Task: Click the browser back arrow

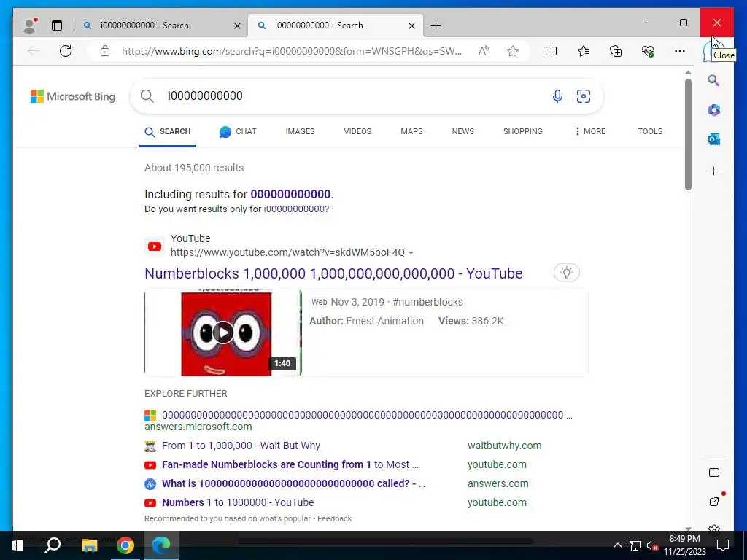Action: pos(34,51)
